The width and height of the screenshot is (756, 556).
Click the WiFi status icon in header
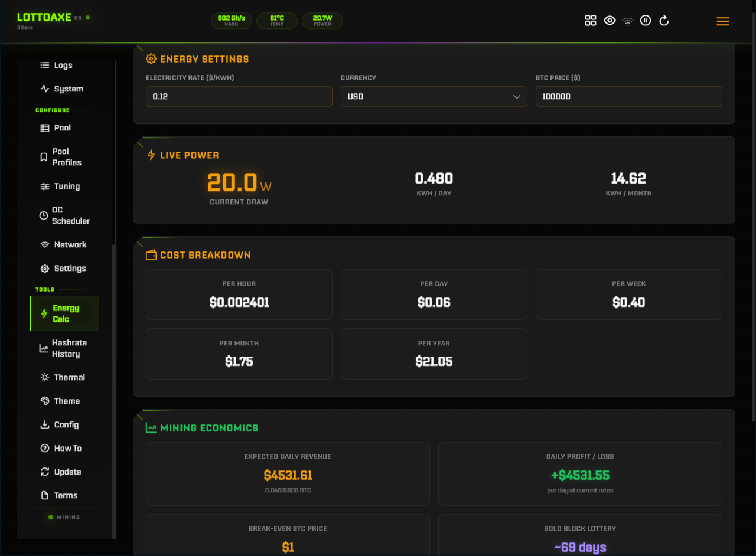628,21
